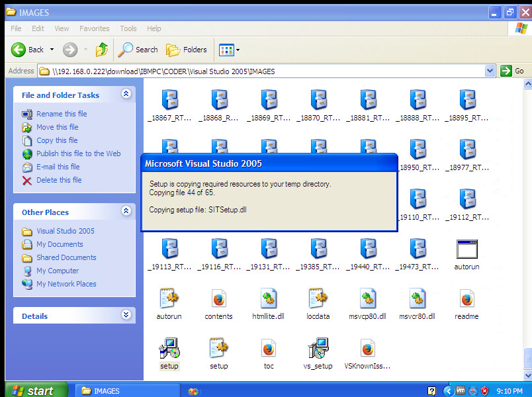Open the Tools menu
532x397 pixels.
[x=128, y=28]
